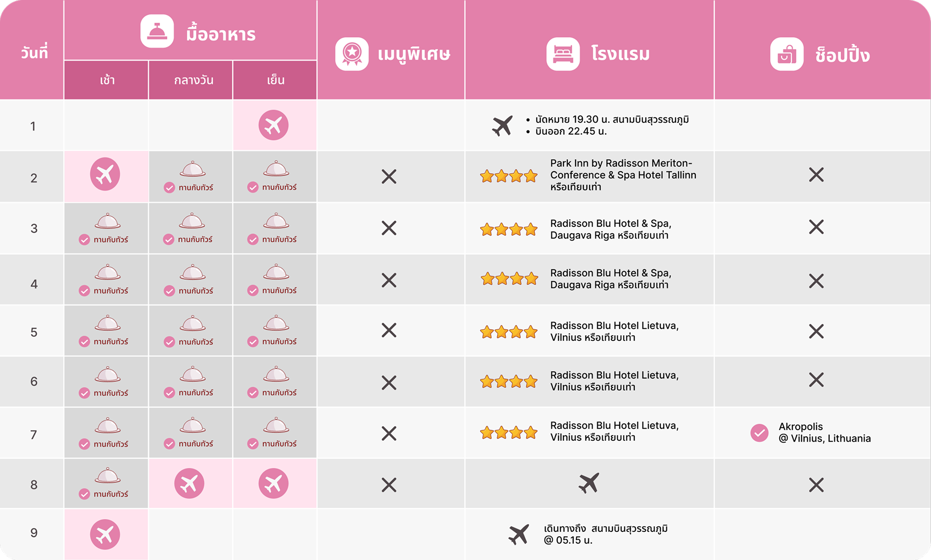Screen dimensions: 931x560
Task: Click day 8 lunch pink airplane icon
Action: click(189, 483)
